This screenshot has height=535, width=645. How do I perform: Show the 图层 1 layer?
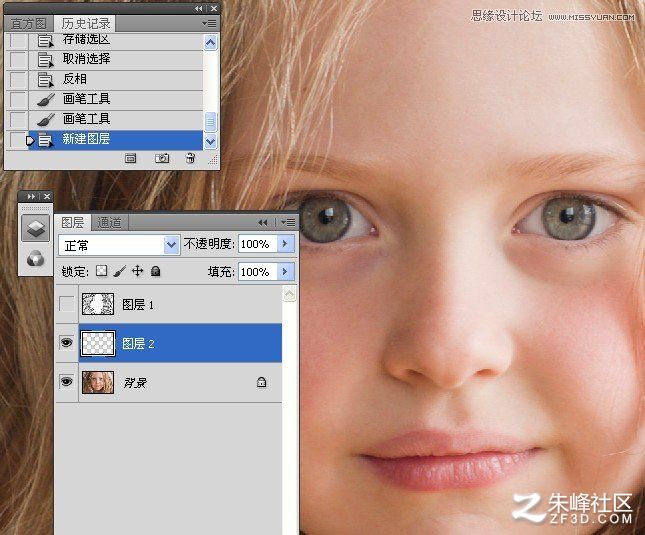point(67,304)
